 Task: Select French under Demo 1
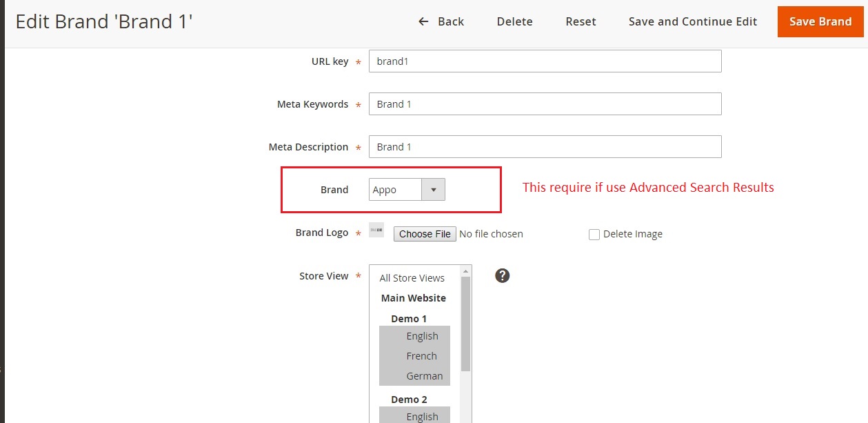pos(421,356)
